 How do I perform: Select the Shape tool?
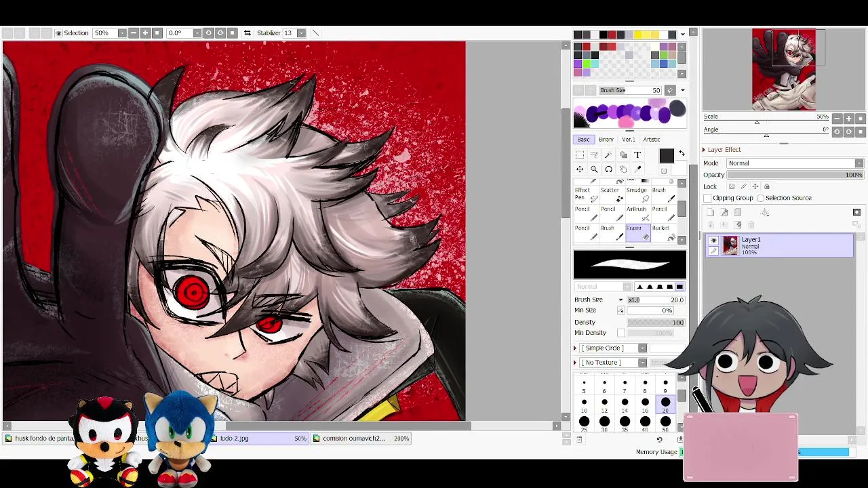tap(623, 155)
